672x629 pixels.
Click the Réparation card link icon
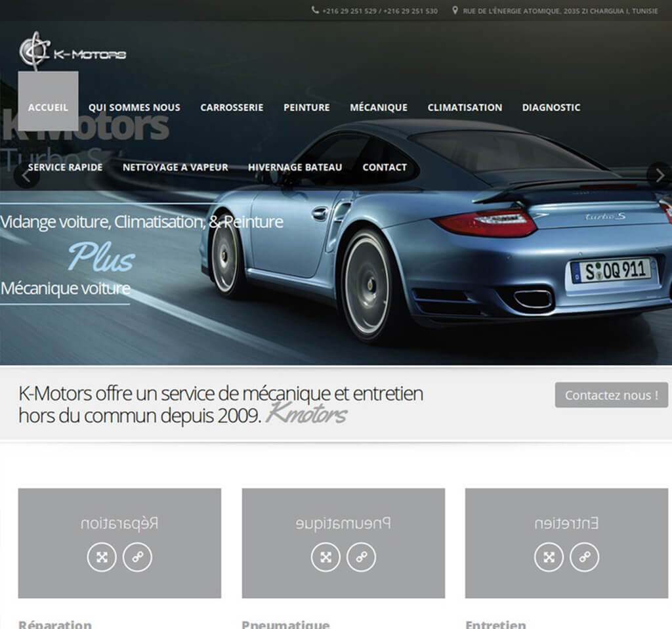pyautogui.click(x=137, y=557)
